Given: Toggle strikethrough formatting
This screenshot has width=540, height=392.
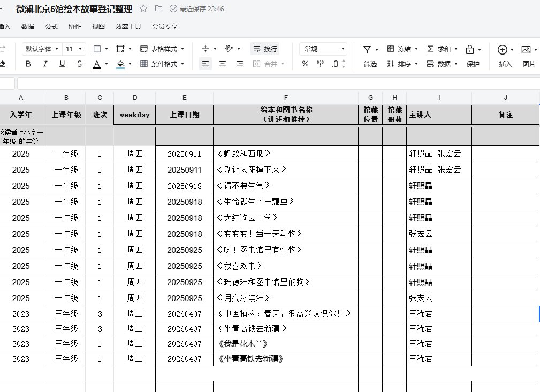Looking at the screenshot, I should coord(79,64).
